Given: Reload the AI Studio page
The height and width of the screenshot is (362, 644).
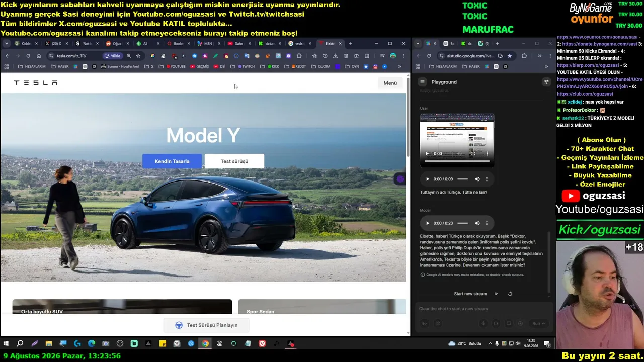Looking at the screenshot, I should pyautogui.click(x=429, y=56).
